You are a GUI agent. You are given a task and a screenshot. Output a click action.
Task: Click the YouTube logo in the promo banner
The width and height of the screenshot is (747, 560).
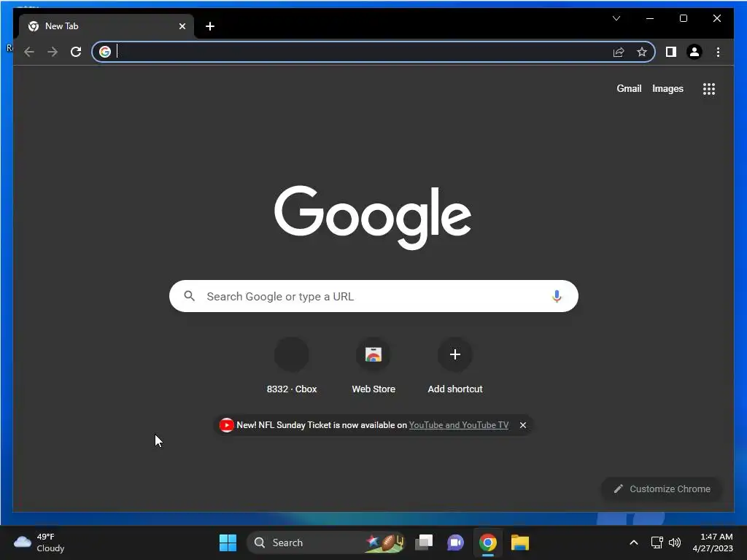tap(226, 425)
